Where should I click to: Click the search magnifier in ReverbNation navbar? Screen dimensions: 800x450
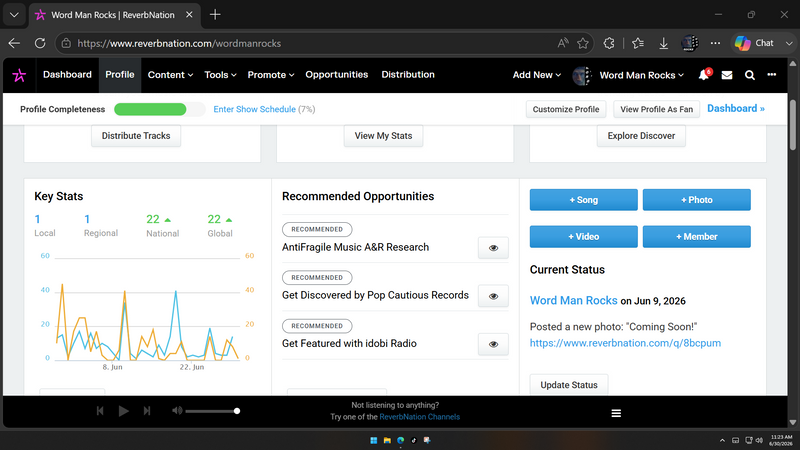pos(749,75)
